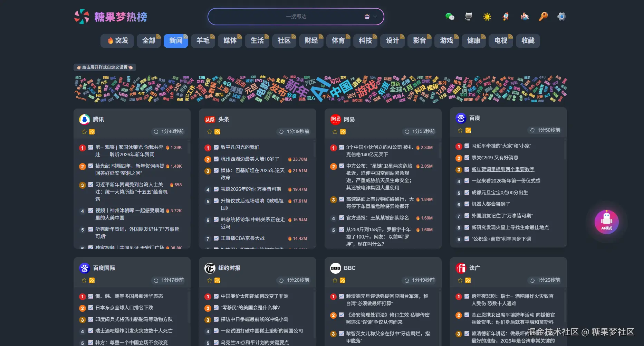The height and width of the screenshot is (346, 644).
Task: Switch to the 财经 tab
Action: point(311,41)
